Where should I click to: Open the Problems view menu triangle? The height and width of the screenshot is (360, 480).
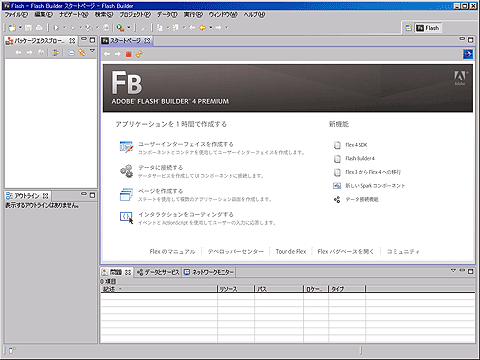pyautogui.click(x=453, y=270)
